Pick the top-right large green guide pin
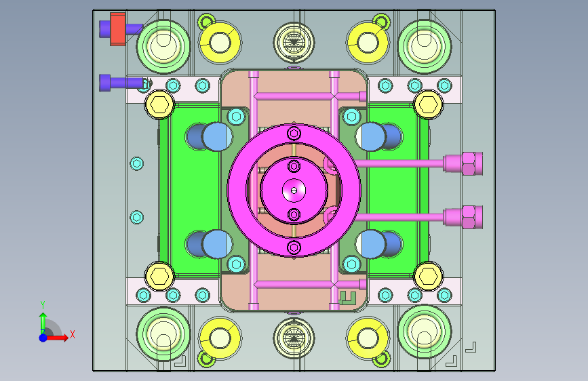This screenshot has width=588, height=381. [x=425, y=47]
